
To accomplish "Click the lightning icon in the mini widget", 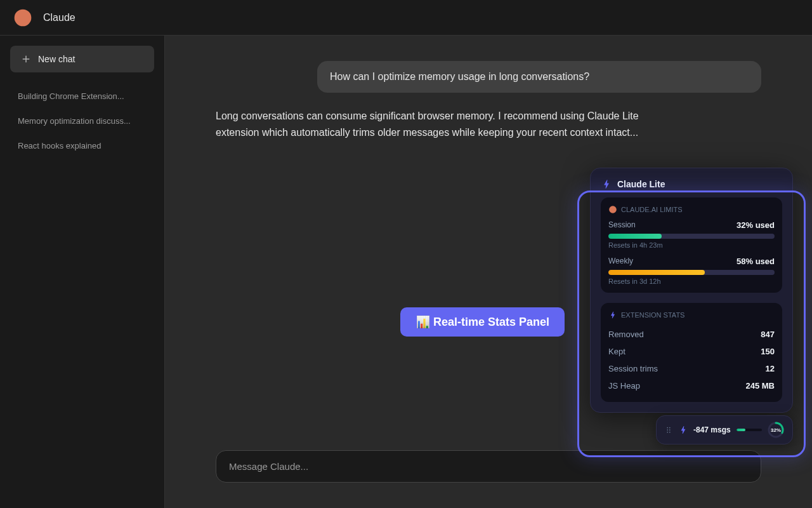I will tap(683, 430).
